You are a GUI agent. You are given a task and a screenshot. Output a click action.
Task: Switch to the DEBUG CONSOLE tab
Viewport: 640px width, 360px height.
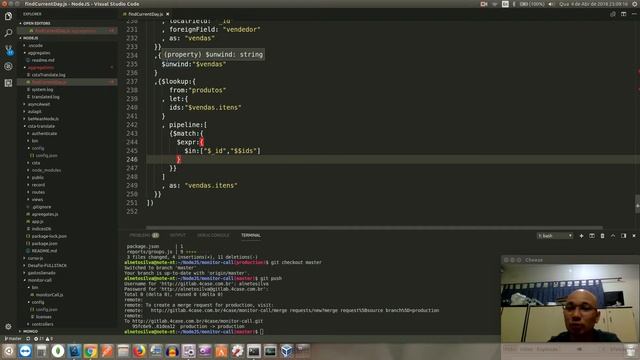pos(213,236)
